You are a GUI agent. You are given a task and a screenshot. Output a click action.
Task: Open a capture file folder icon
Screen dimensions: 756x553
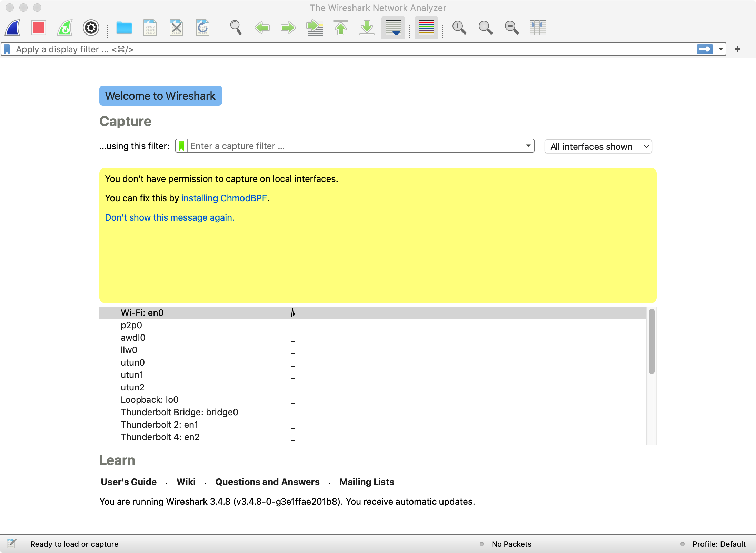pyautogui.click(x=124, y=28)
